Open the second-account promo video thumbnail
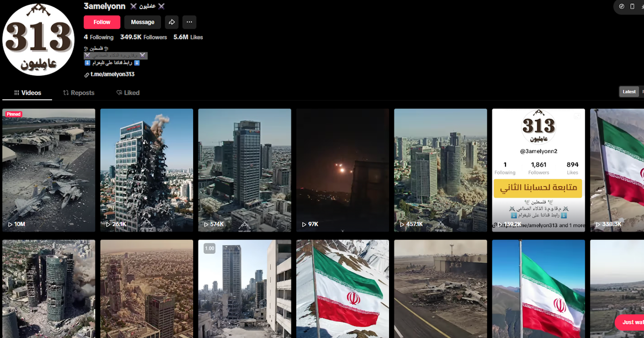The image size is (644, 338). pyautogui.click(x=538, y=170)
